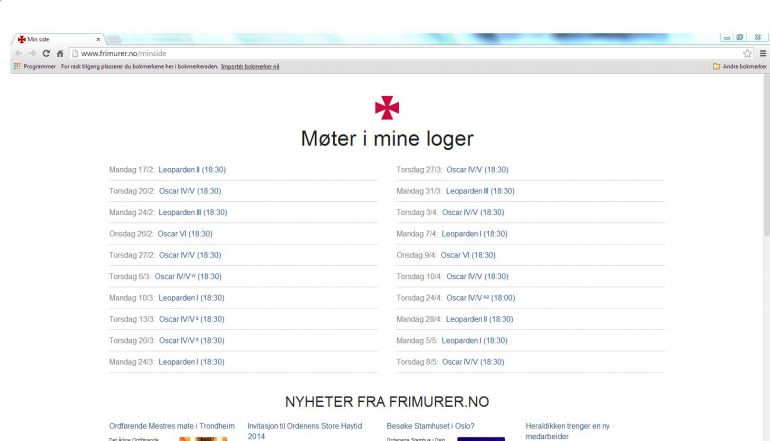Viewport: 770px width, 441px height.
Task: Click the NYHETER FRA FRIMURER.NO heading
Action: (387, 402)
